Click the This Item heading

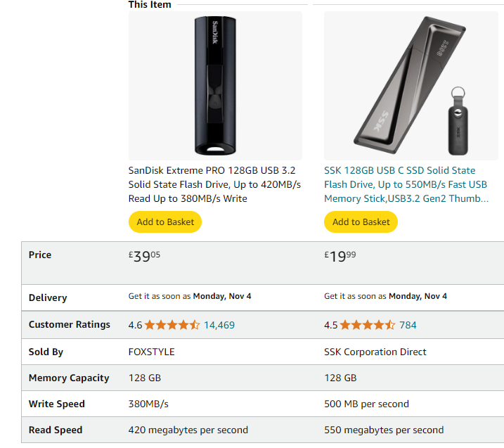(x=150, y=4)
